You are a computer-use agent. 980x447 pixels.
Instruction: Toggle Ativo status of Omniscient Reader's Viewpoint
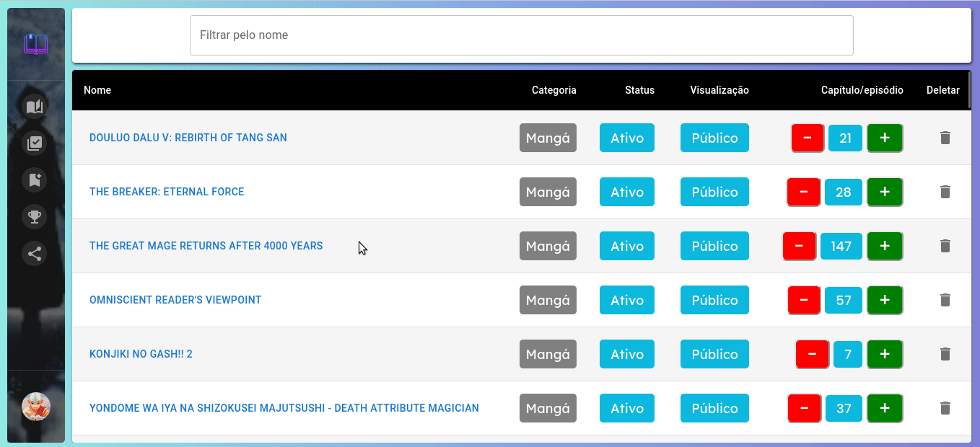pyautogui.click(x=627, y=300)
